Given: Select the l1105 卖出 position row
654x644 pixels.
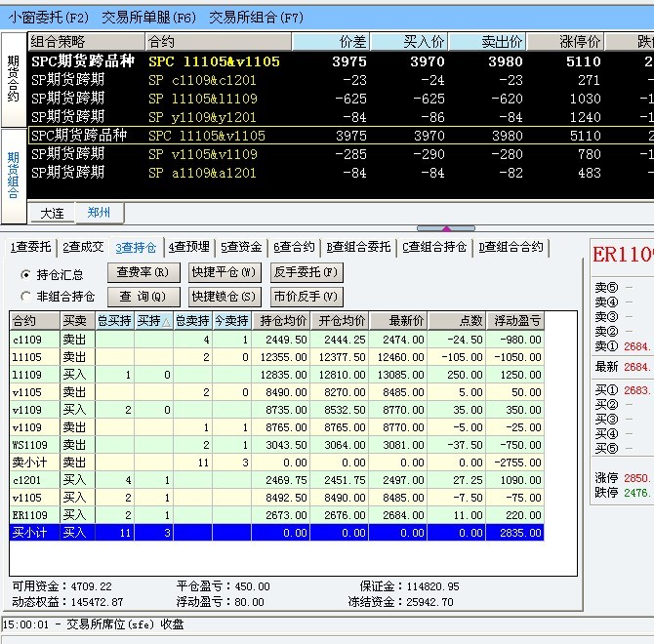Looking at the screenshot, I should pos(276,357).
